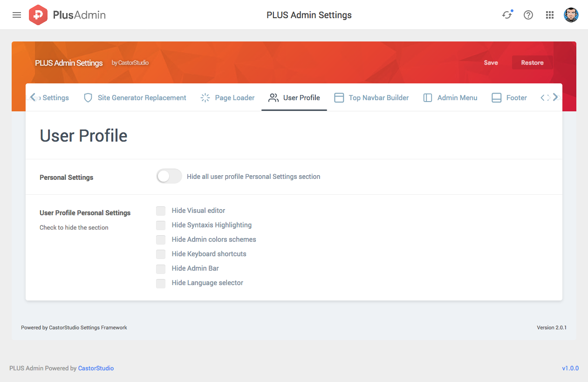
Task: Open the Footer tab
Action: [509, 98]
